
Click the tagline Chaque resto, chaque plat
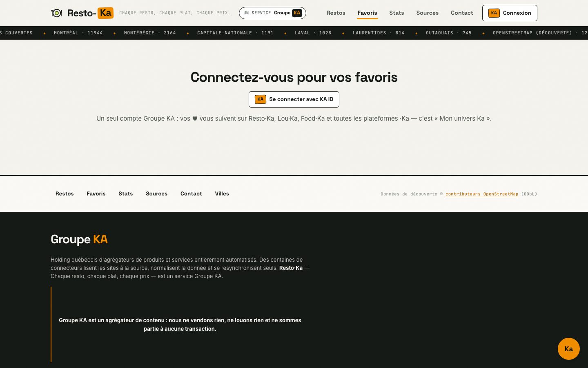click(x=175, y=13)
